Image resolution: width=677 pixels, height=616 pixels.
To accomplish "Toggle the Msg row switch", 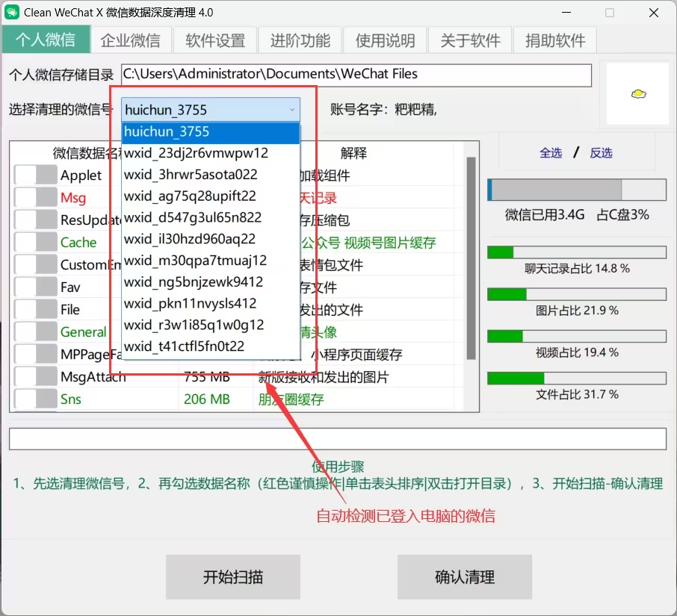I will [x=35, y=198].
